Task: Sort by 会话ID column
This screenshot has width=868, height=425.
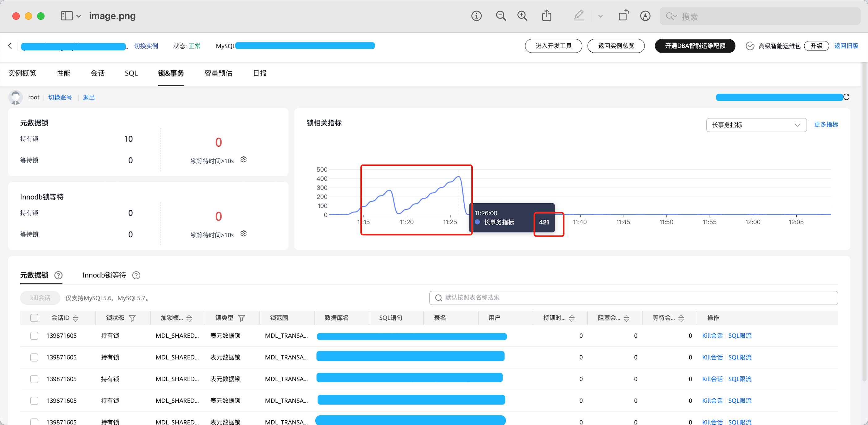Action: [x=76, y=318]
